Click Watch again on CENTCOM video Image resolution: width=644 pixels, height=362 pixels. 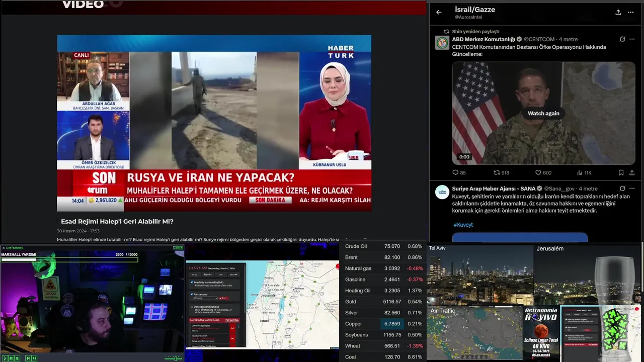pos(543,113)
